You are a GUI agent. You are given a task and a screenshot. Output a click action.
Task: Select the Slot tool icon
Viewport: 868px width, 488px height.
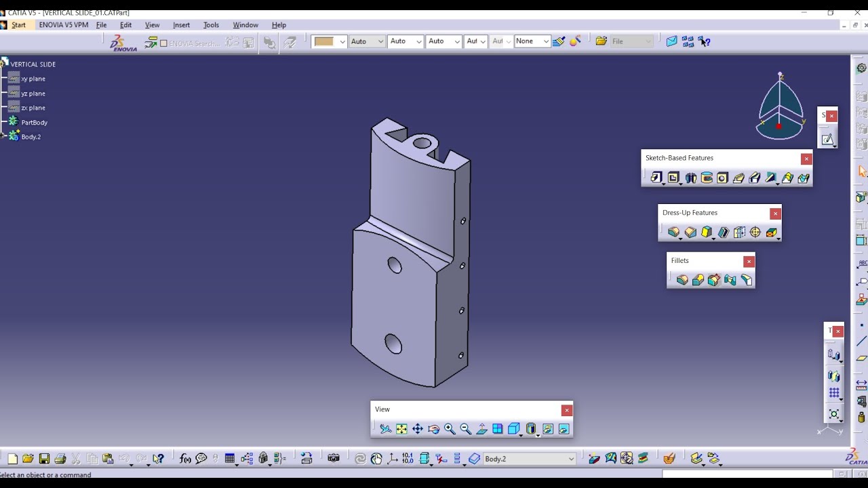[x=755, y=178]
